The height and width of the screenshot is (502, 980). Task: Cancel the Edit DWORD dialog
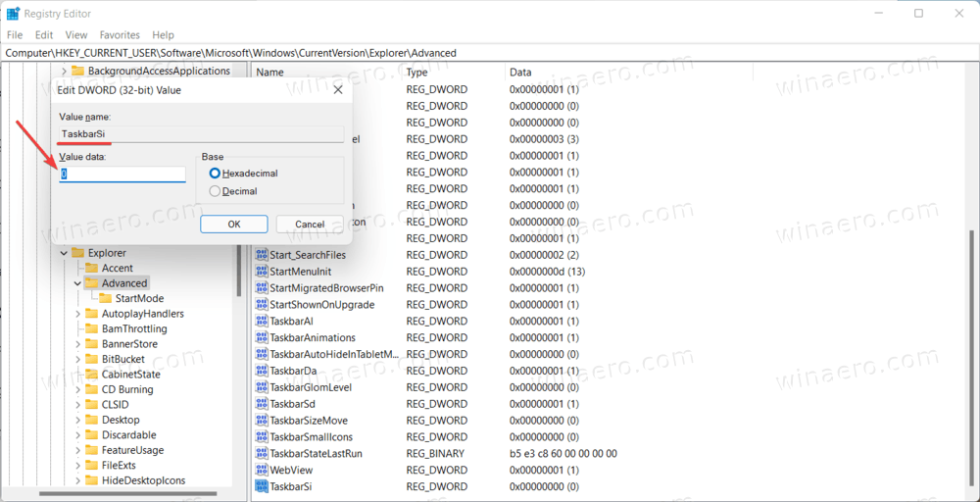[x=310, y=225]
